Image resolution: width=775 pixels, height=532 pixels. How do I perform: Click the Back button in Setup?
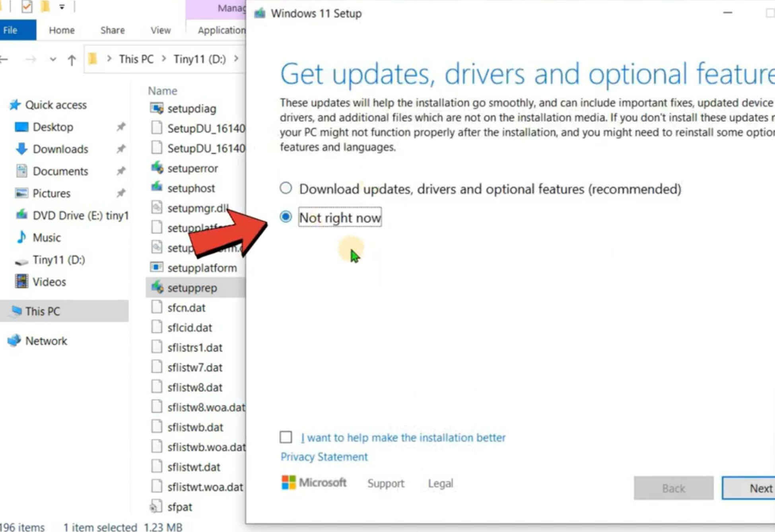(673, 488)
